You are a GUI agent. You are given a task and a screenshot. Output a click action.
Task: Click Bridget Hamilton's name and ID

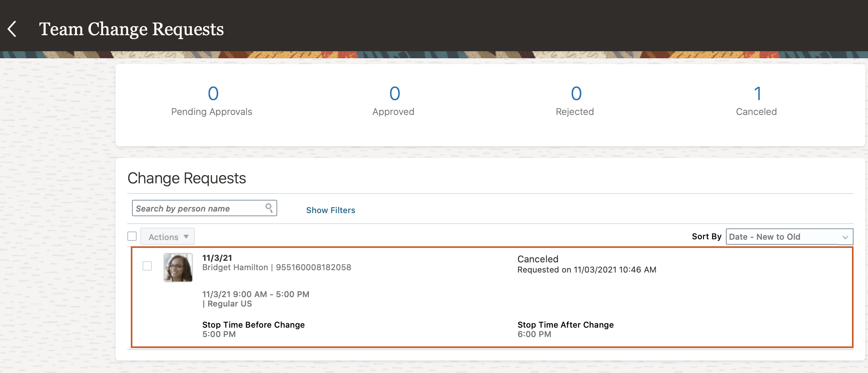276,267
